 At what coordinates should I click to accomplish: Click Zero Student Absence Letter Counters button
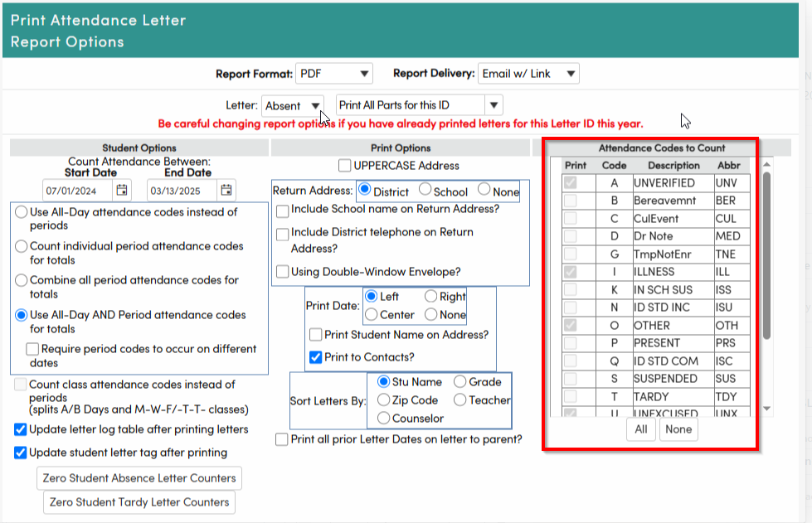pyautogui.click(x=139, y=478)
